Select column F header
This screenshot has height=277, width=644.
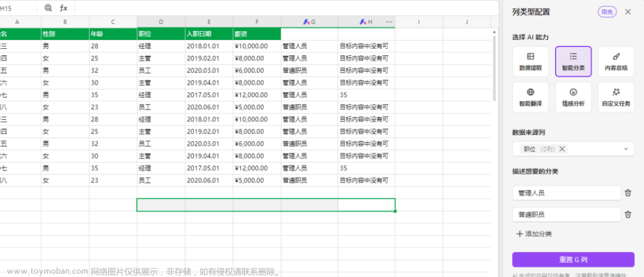tap(257, 22)
